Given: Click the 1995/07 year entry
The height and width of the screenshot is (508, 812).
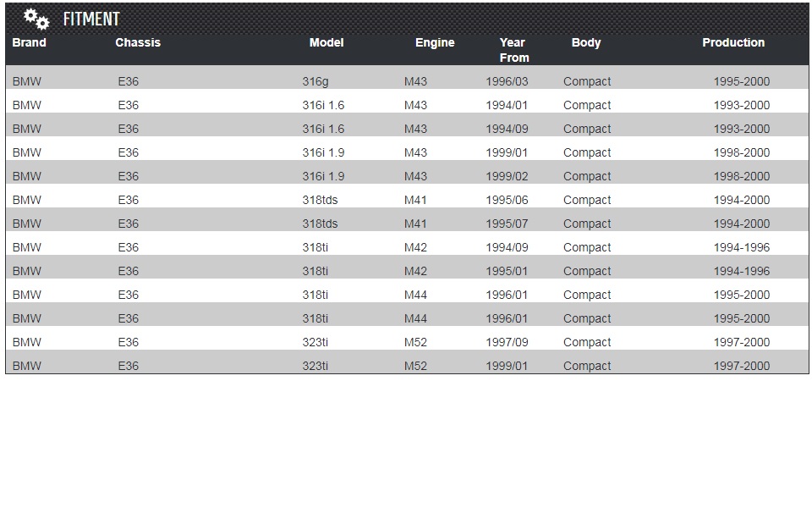Looking at the screenshot, I should (507, 224).
